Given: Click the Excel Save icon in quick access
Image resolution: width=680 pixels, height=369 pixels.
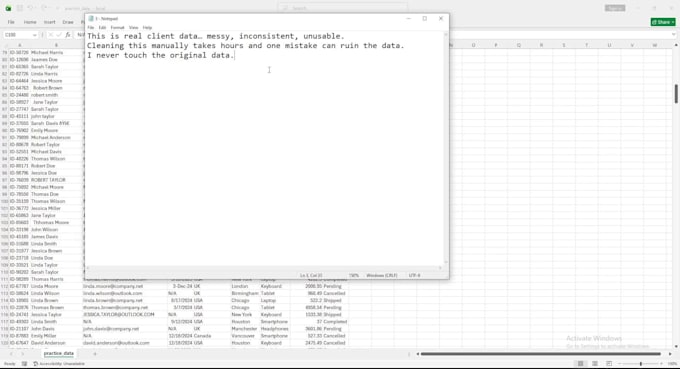Looking at the screenshot, I should 20,8.
